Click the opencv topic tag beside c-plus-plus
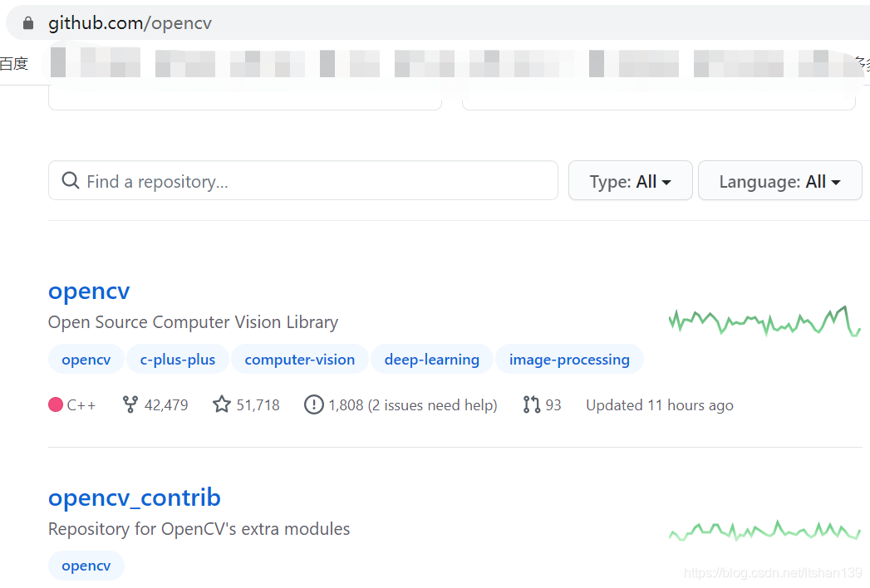The height and width of the screenshot is (588, 870). [86, 359]
